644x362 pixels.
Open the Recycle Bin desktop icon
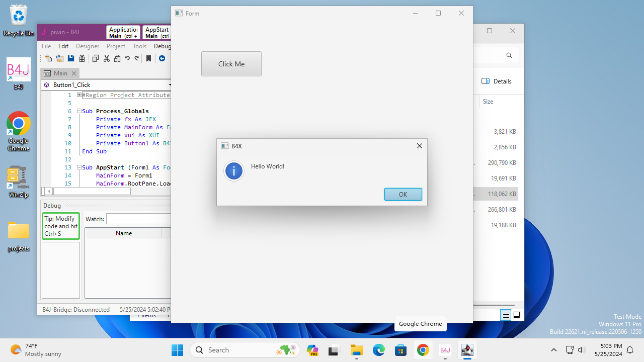pyautogui.click(x=19, y=21)
